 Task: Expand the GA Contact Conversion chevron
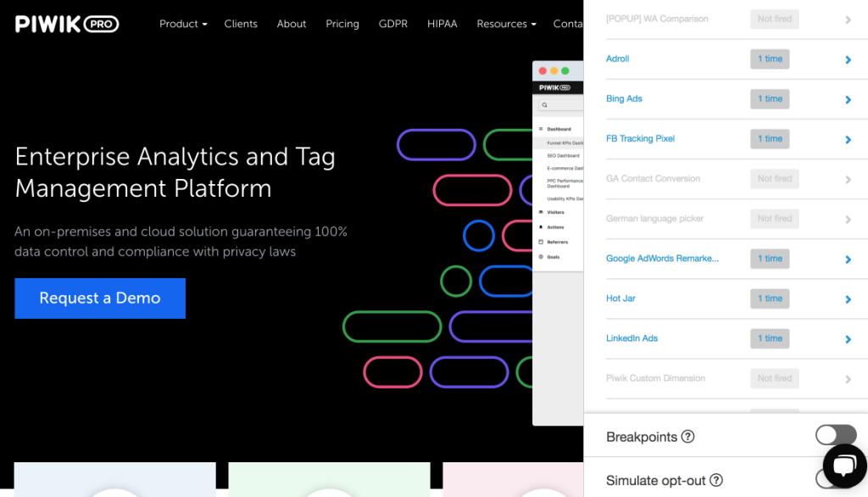pyautogui.click(x=848, y=179)
